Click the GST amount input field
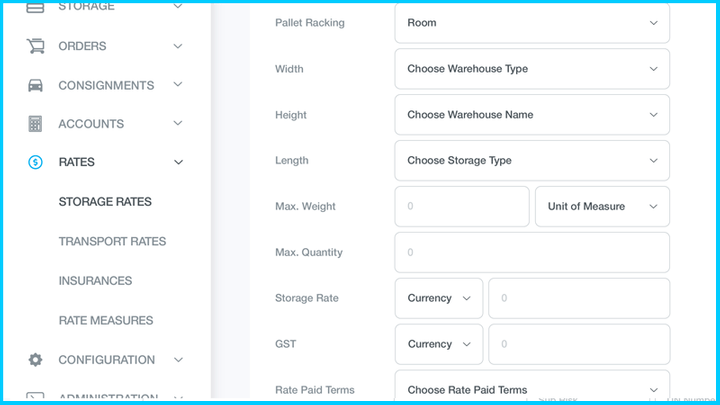This screenshot has width=720, height=405. (579, 344)
